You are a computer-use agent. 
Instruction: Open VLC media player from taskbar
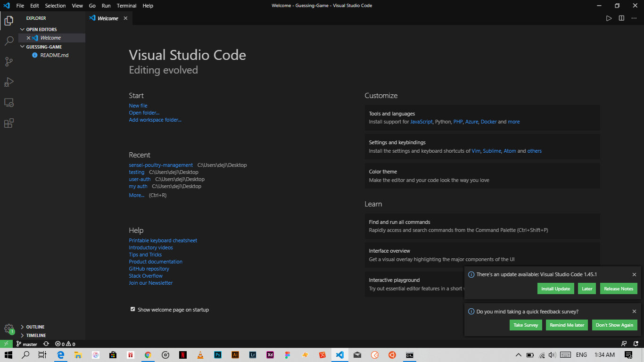point(200,355)
